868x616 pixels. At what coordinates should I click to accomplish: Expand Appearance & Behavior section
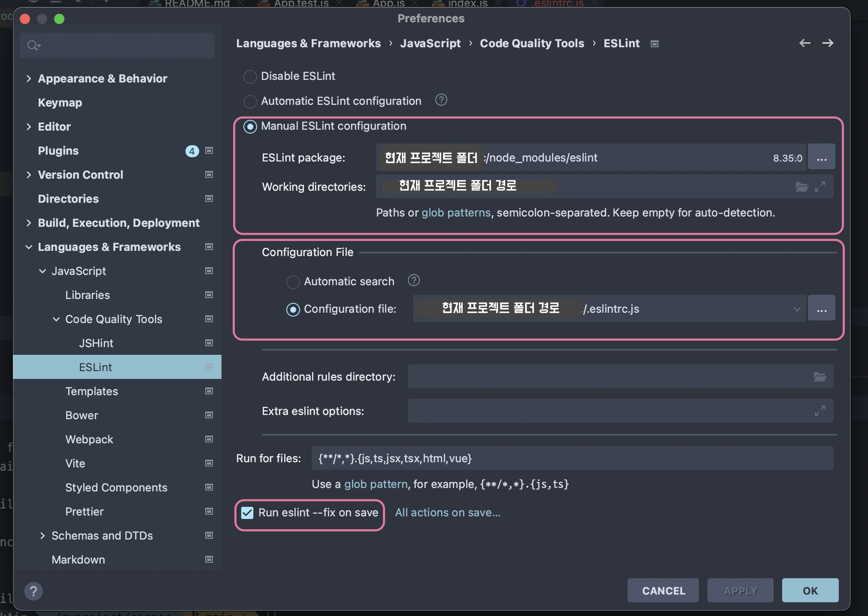tap(29, 79)
